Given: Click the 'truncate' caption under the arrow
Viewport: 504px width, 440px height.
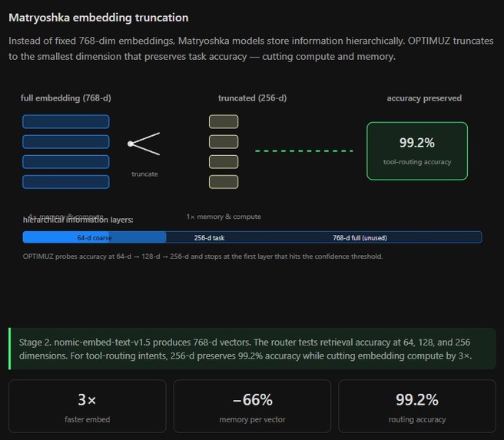Looking at the screenshot, I should click(144, 174).
